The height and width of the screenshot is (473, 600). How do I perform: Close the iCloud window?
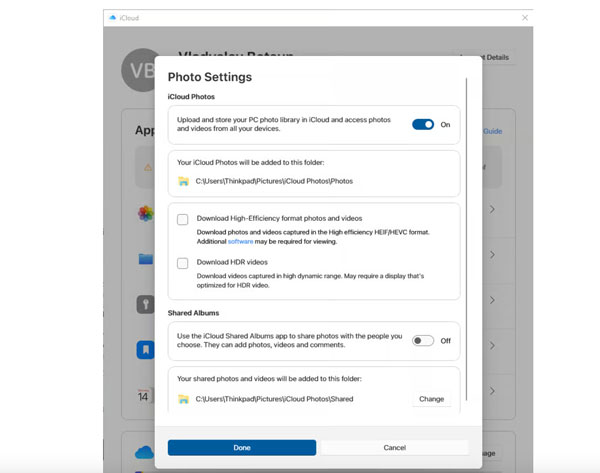point(525,18)
